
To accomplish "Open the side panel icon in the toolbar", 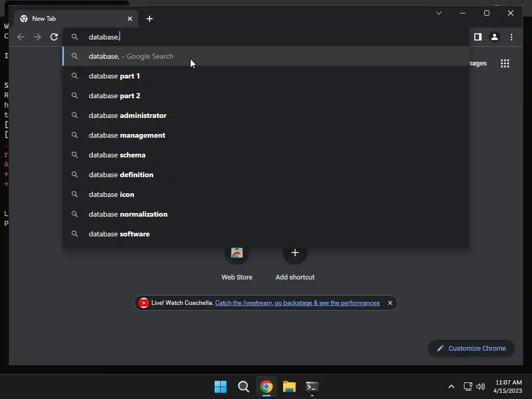I will (x=478, y=37).
